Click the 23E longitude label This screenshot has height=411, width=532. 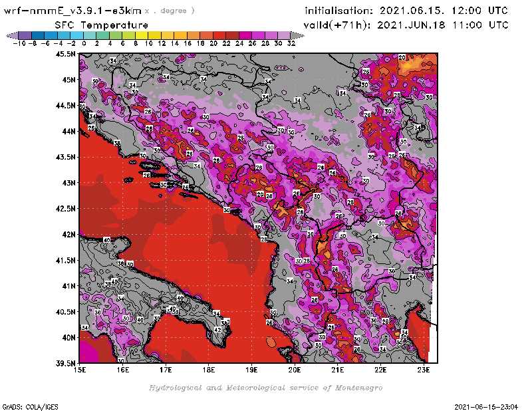coord(424,370)
